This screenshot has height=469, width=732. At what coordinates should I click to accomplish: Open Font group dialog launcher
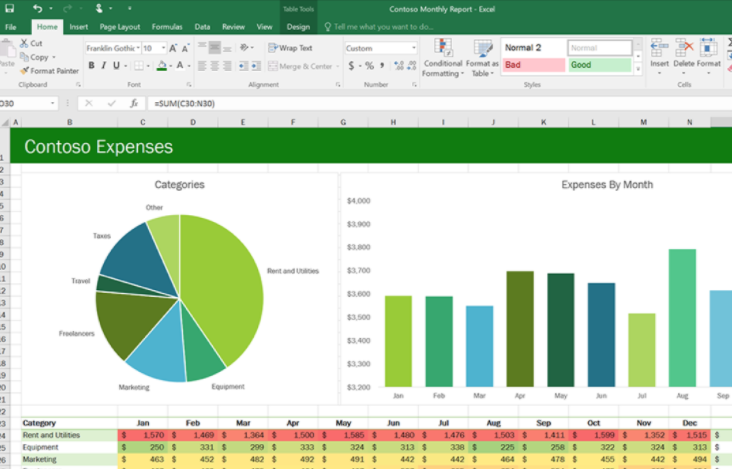pyautogui.click(x=189, y=84)
